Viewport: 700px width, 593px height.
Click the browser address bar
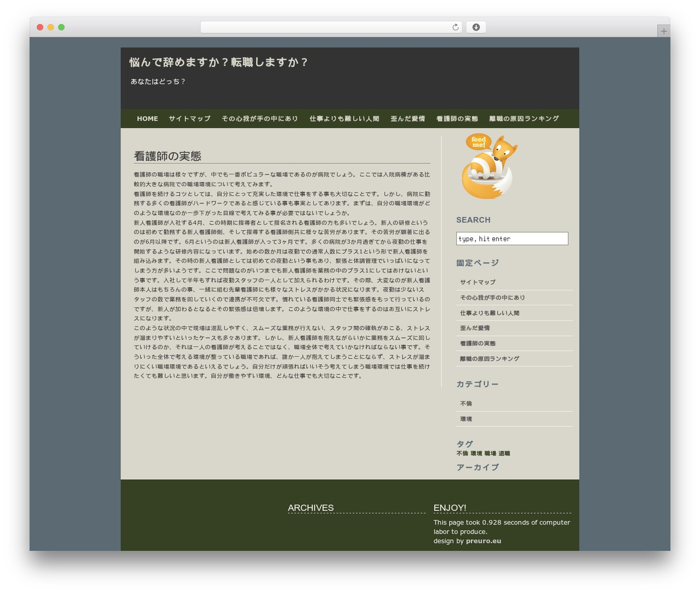[x=331, y=27]
